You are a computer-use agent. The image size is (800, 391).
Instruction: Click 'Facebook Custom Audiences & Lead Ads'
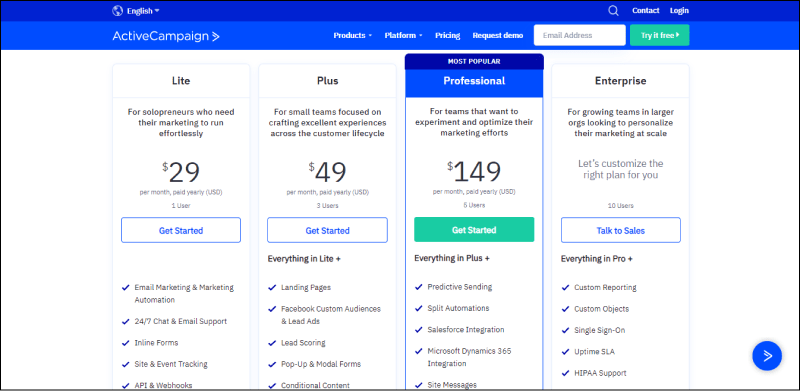click(331, 315)
